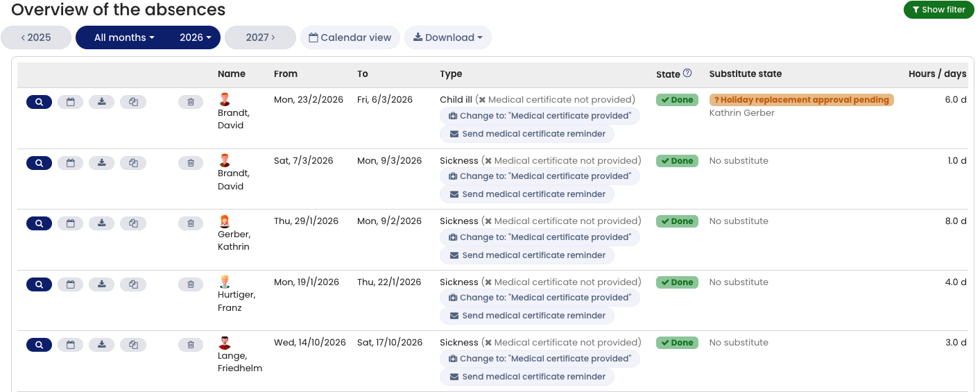Open details of David Brandt's Child ill absence

coord(39,102)
